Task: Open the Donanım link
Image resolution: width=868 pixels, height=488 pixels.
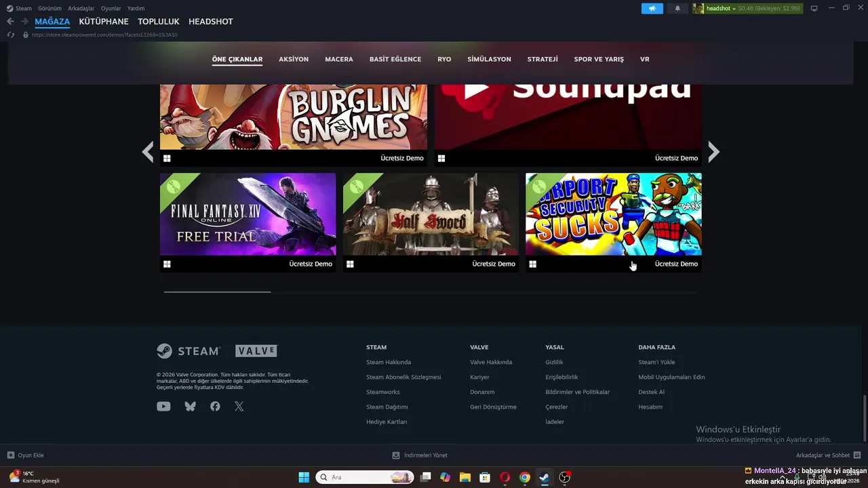Action: coord(482,392)
